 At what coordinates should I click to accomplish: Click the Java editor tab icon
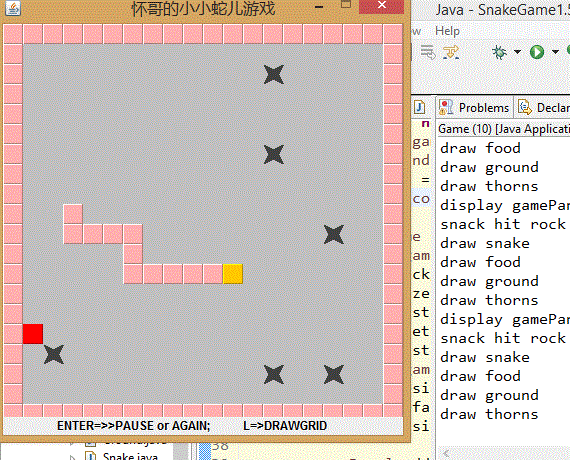(420, 107)
